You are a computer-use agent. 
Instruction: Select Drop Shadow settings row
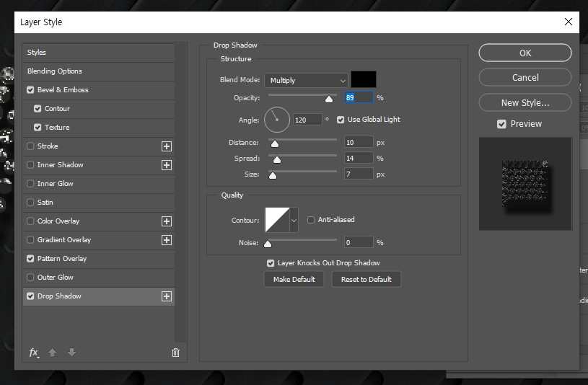click(99, 296)
